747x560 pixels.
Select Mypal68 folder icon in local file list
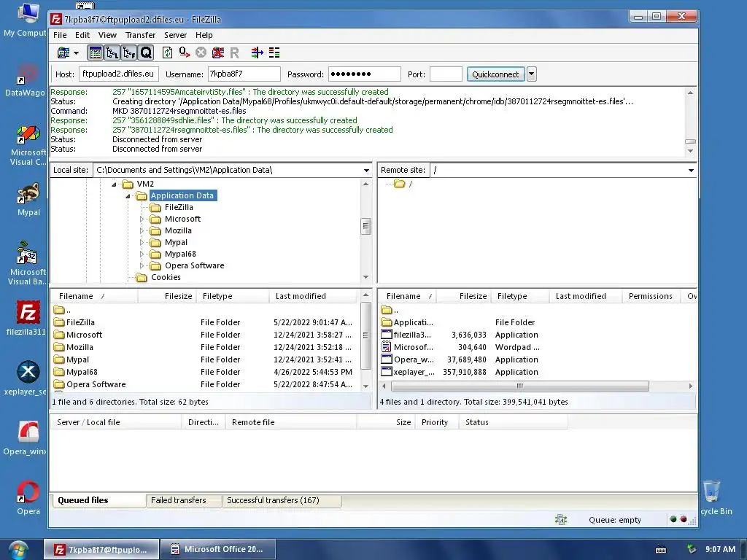click(x=59, y=372)
